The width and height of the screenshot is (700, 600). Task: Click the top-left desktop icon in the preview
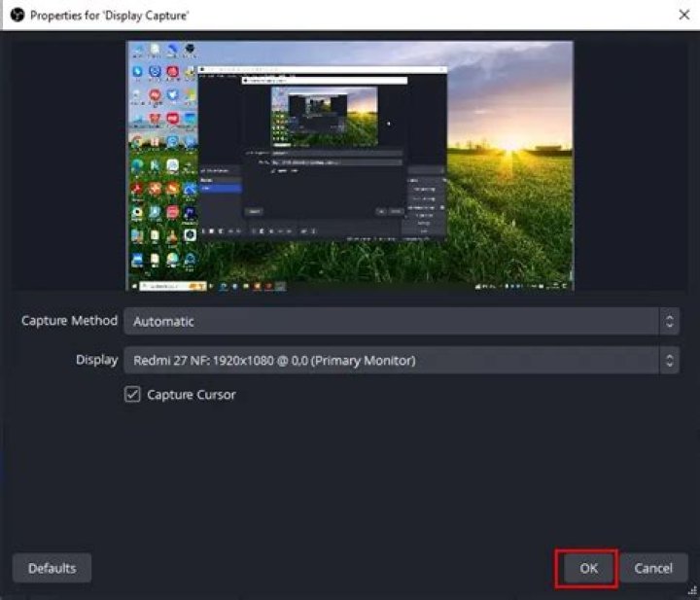point(137,50)
